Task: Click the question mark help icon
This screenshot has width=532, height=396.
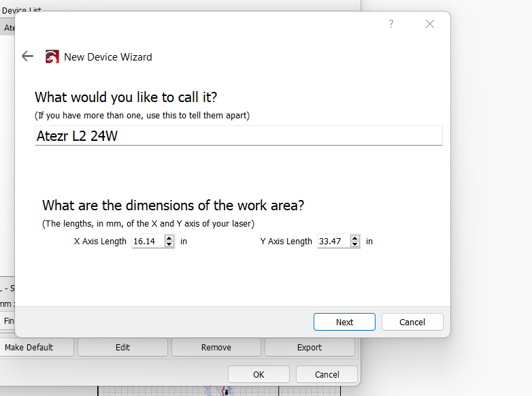Action: (390, 24)
